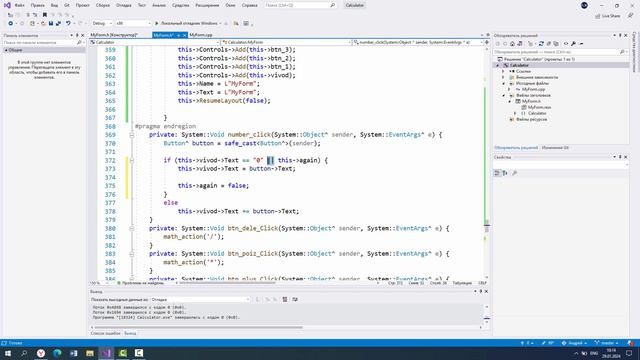
Task: Click Solution Explorer sync/refresh icon
Action: click(541, 44)
